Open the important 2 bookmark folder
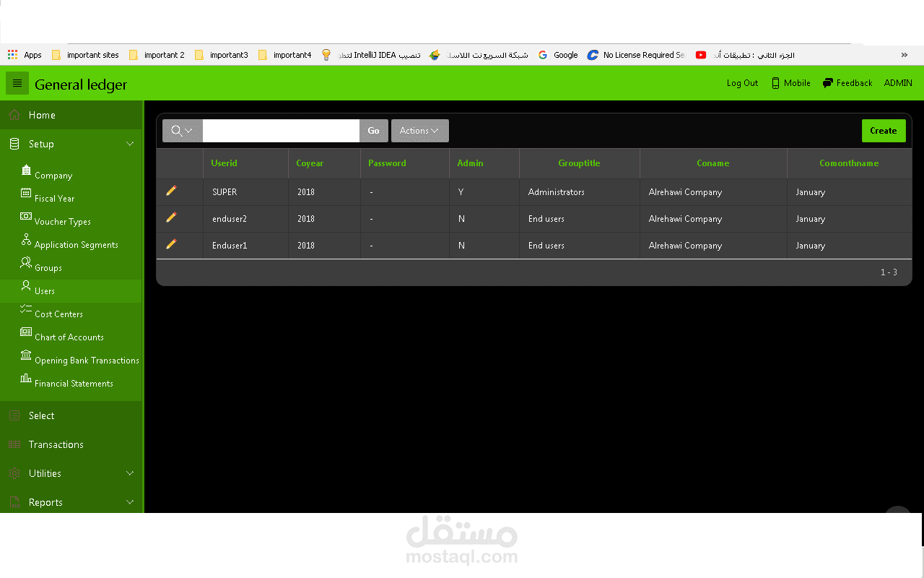924x578 pixels. pyautogui.click(x=157, y=55)
